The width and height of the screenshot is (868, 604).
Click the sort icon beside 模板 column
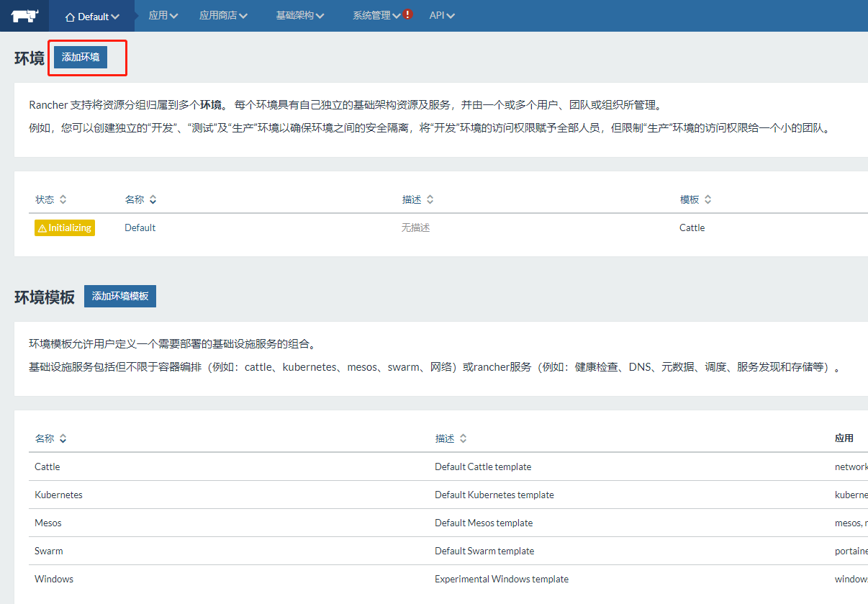[x=707, y=199]
